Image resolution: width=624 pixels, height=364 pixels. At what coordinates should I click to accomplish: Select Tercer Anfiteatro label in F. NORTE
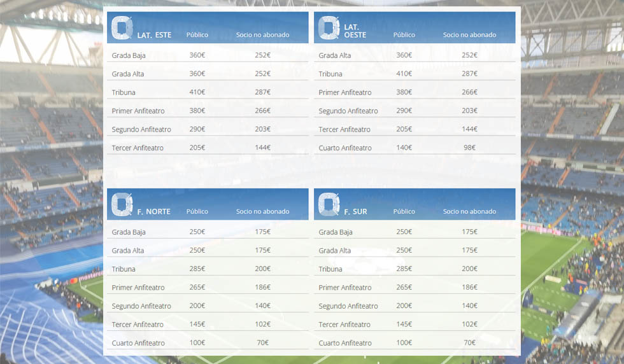pyautogui.click(x=138, y=325)
